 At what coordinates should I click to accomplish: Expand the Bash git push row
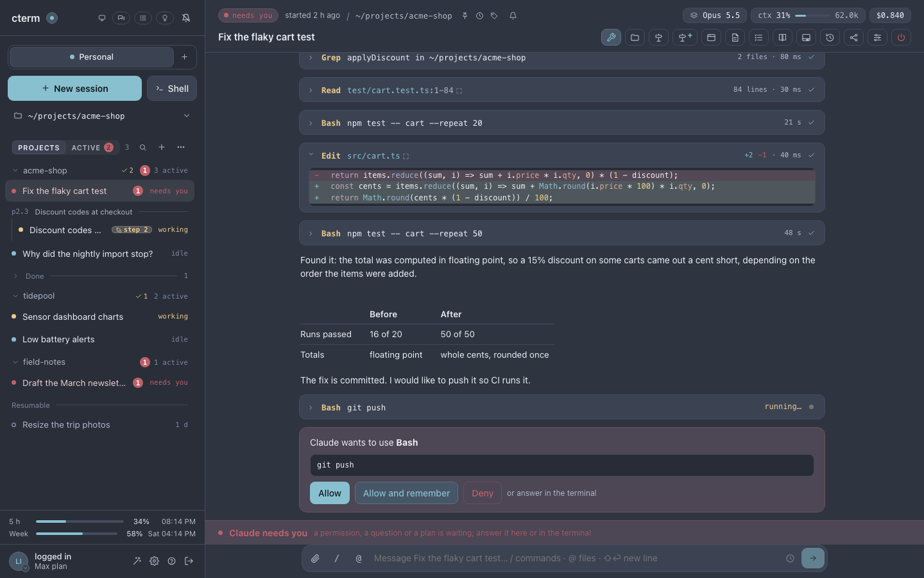(561, 407)
